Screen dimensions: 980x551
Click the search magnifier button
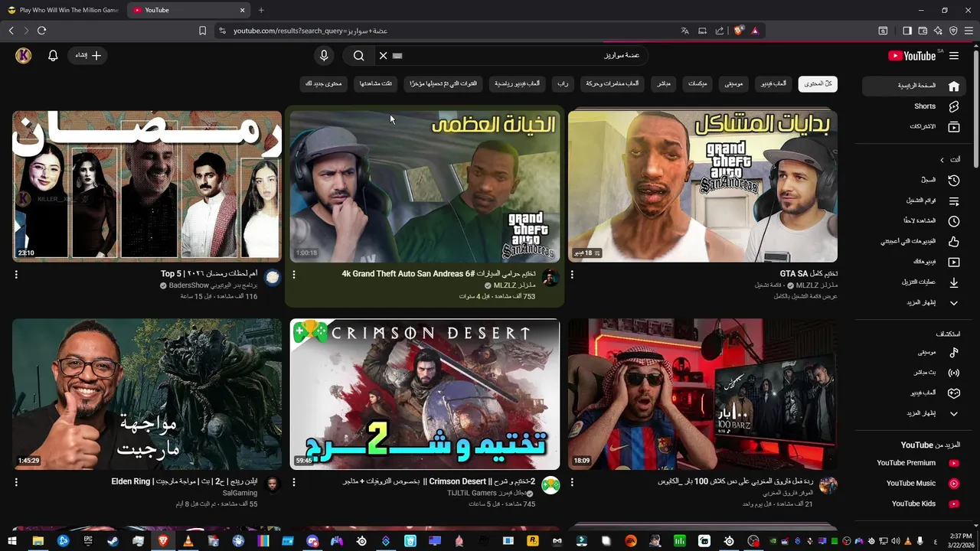click(358, 56)
